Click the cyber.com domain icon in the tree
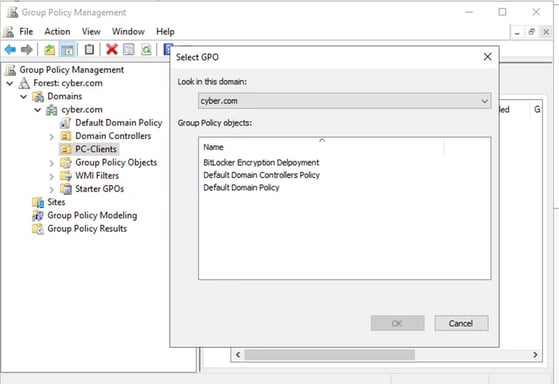559x384 pixels. pos(52,110)
